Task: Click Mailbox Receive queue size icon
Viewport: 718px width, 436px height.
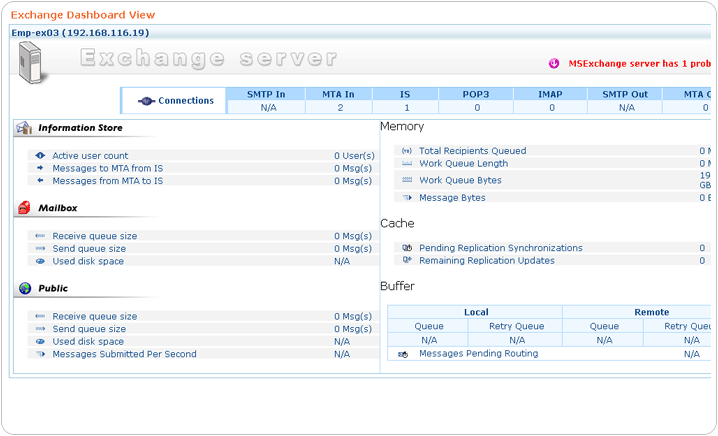Action: pos(40,236)
